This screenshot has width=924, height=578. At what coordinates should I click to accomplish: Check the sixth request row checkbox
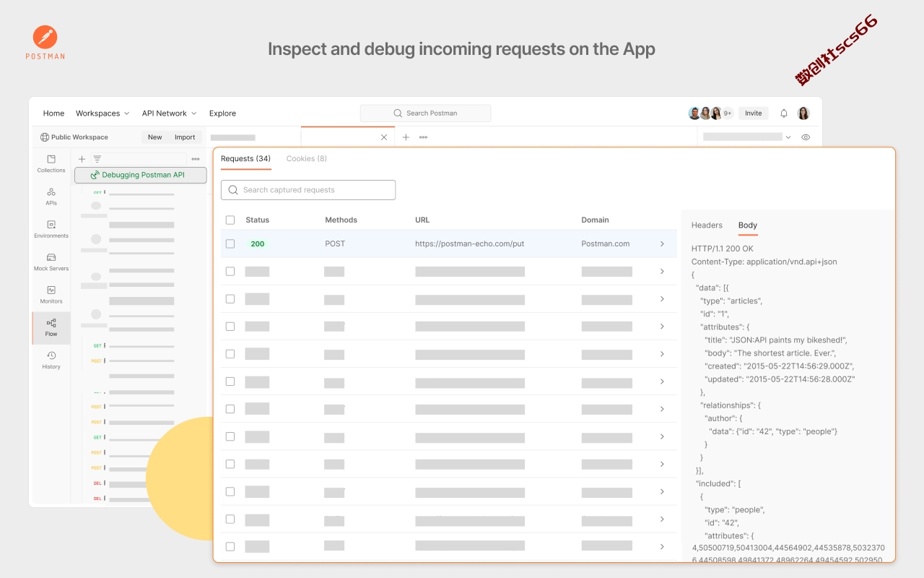click(230, 381)
